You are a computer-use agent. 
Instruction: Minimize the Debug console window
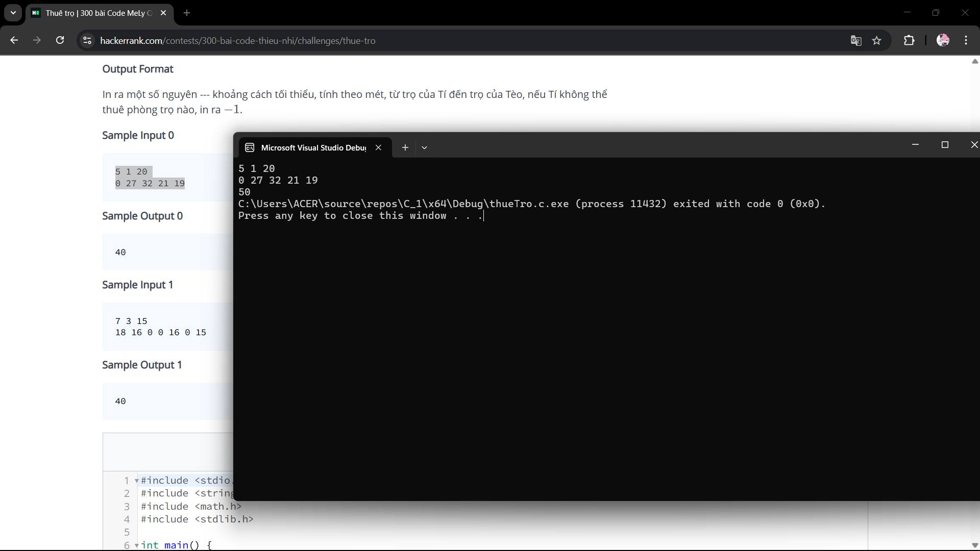coord(915,145)
